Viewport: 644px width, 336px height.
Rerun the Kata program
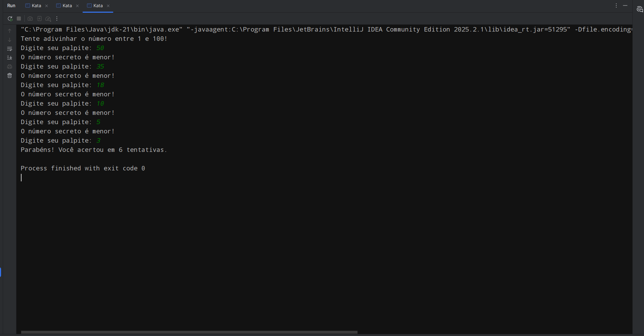pos(10,19)
